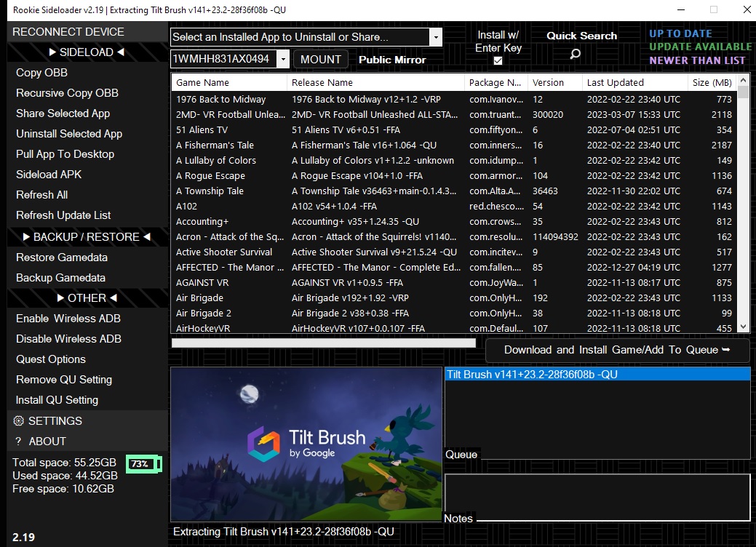
Task: Select Acron - Attack of the Squirrels row
Action: (x=454, y=237)
